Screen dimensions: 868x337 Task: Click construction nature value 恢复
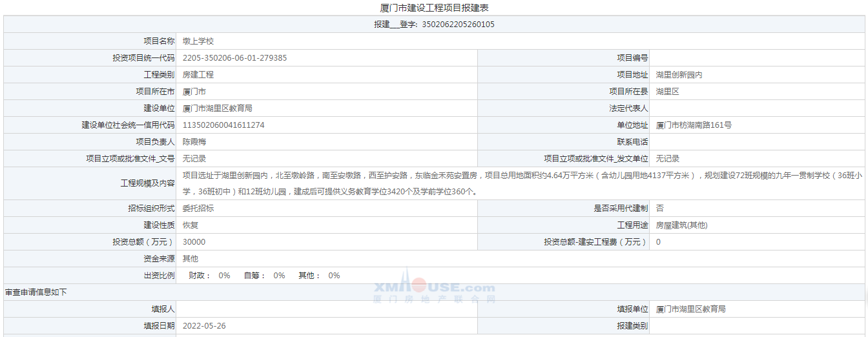(191, 225)
